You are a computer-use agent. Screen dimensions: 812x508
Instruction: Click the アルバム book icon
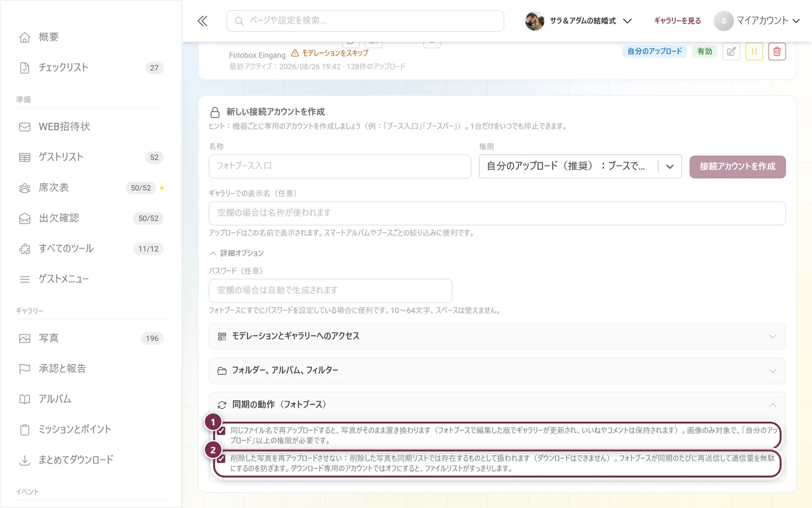[x=25, y=400]
